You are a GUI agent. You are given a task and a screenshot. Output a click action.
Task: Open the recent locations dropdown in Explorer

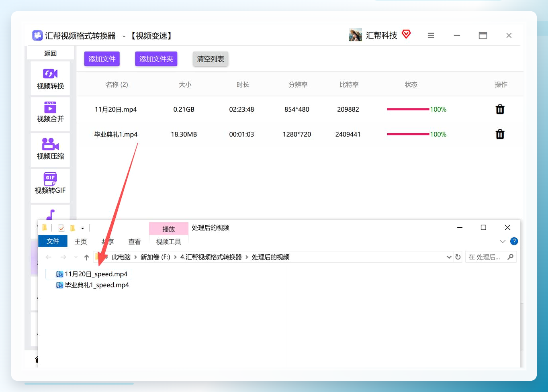click(x=76, y=257)
